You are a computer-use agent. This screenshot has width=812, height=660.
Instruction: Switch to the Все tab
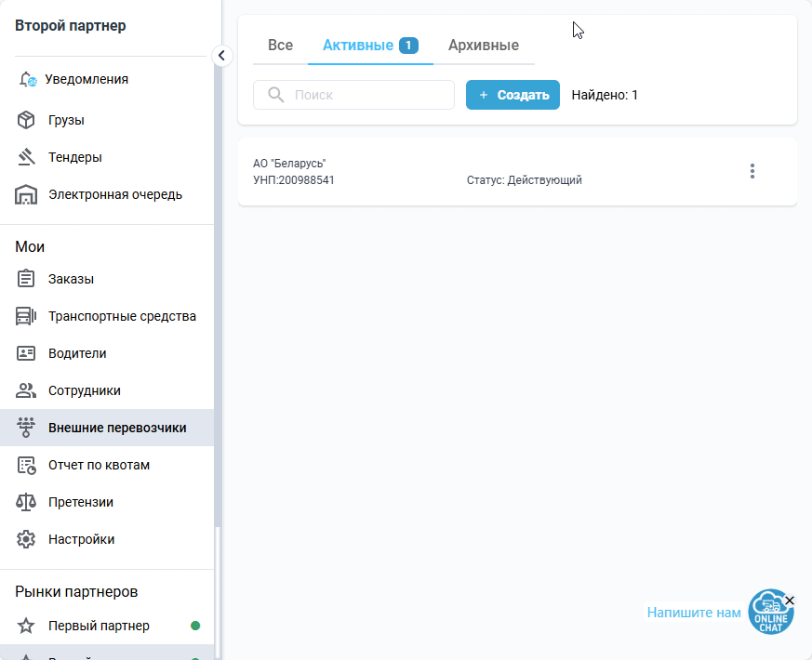279,44
